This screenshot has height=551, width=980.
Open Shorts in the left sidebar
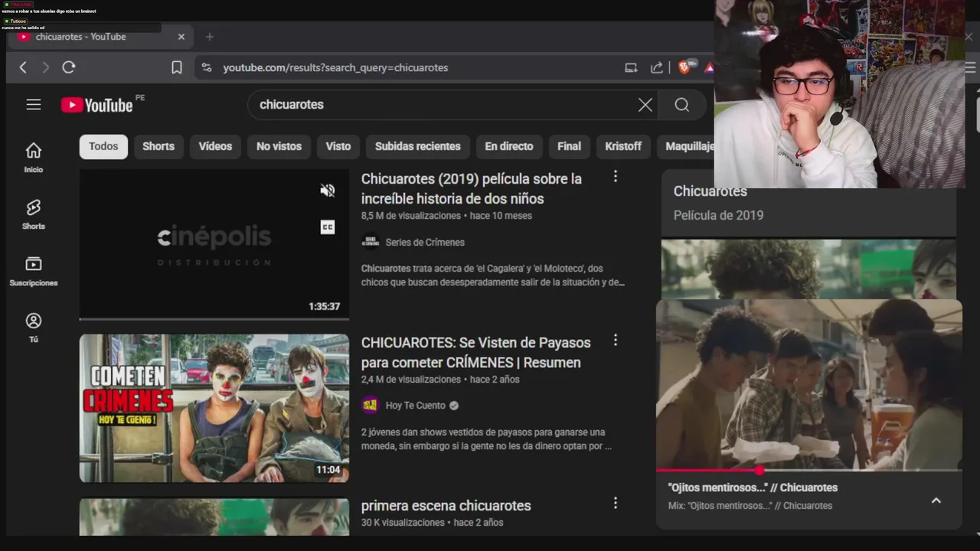34,214
